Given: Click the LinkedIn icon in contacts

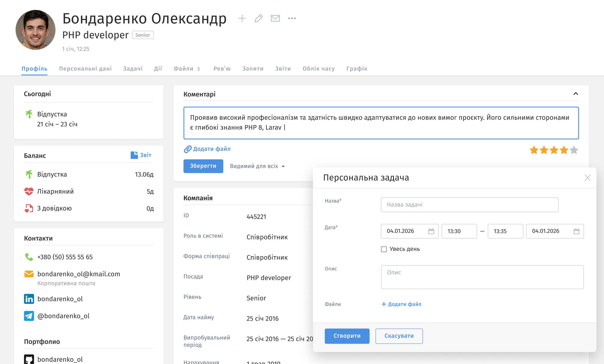Looking at the screenshot, I should [x=29, y=299].
